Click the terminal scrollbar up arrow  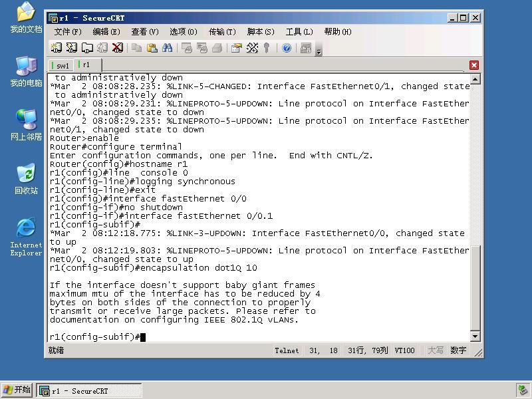point(475,79)
